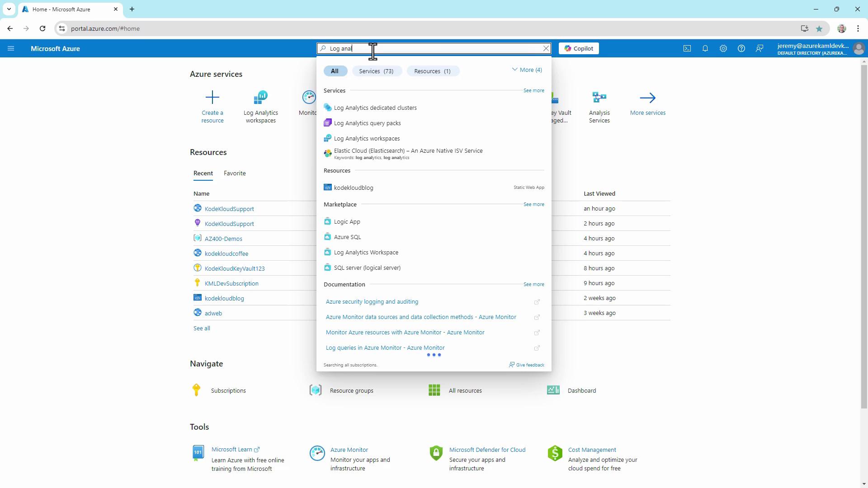The image size is (868, 488).
Task: Click the Copilot button
Action: (x=578, y=48)
